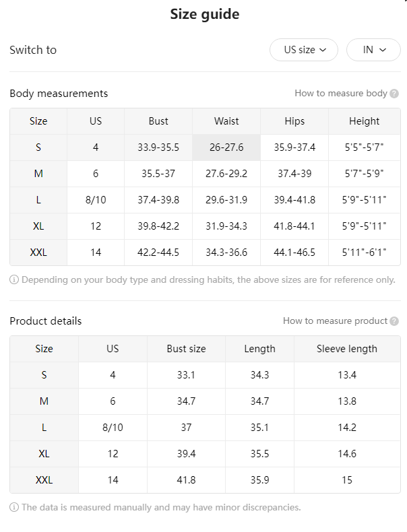The image size is (407, 532).
Task: Select the XXL row in body measurements table
Action: click(205, 253)
